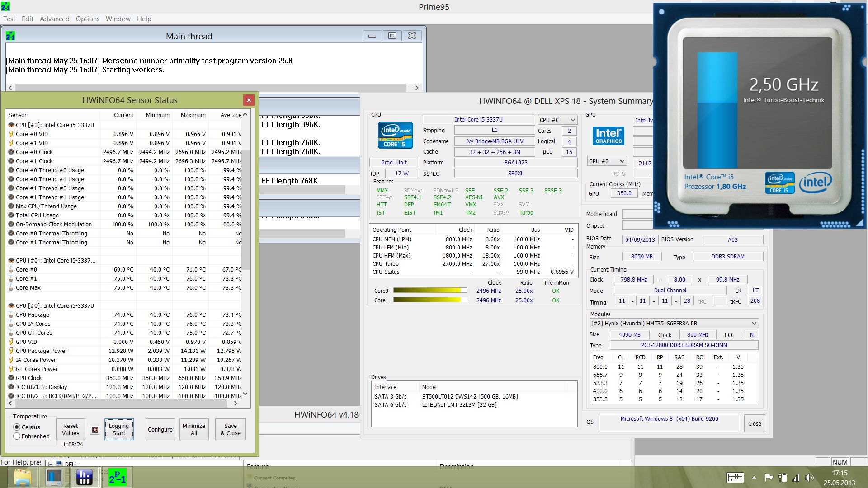Open the GPU #0 selector dropdown
This screenshot has height=488, width=868.
607,161
